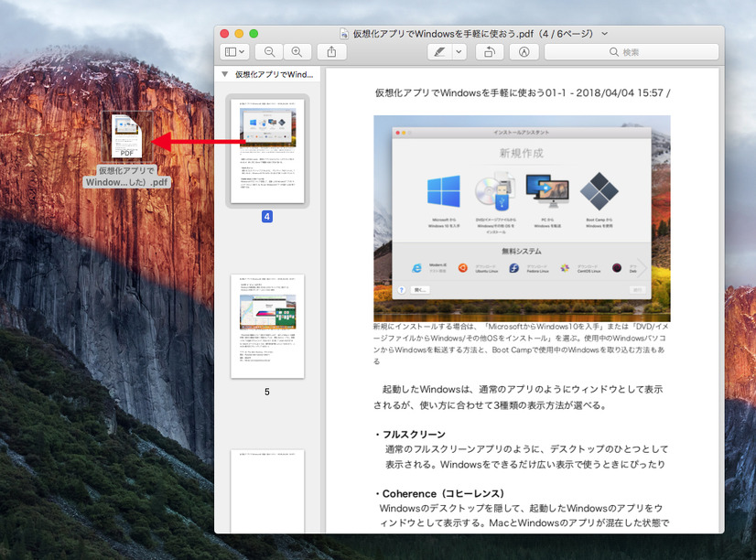The height and width of the screenshot is (560, 756).
Task: Select the page 5 thumbnail
Action: coord(267,326)
